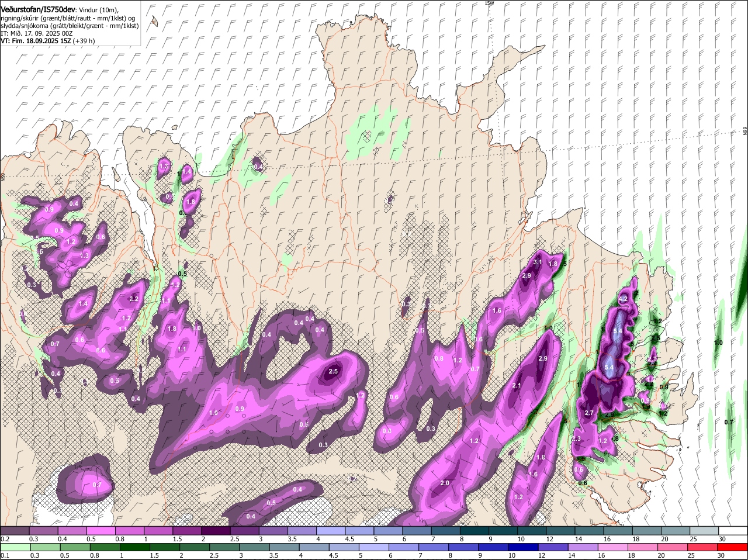
Task: Select the dark mauve swatch between 0.2 and 0.3
Action: click(15, 531)
